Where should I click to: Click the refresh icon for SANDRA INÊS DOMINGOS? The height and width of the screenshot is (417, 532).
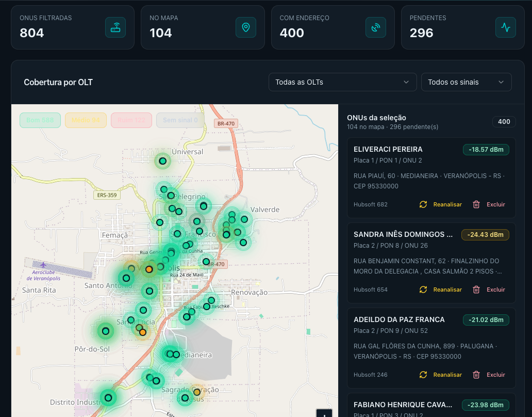(x=423, y=290)
